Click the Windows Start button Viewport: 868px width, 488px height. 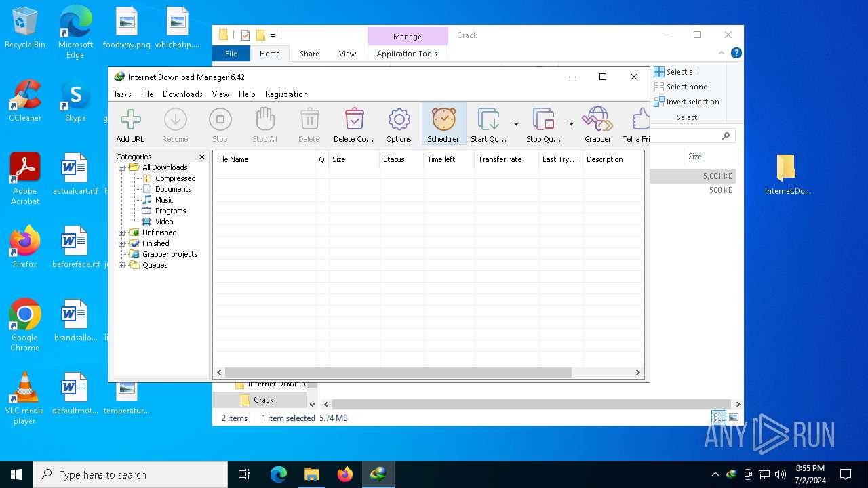coord(16,474)
